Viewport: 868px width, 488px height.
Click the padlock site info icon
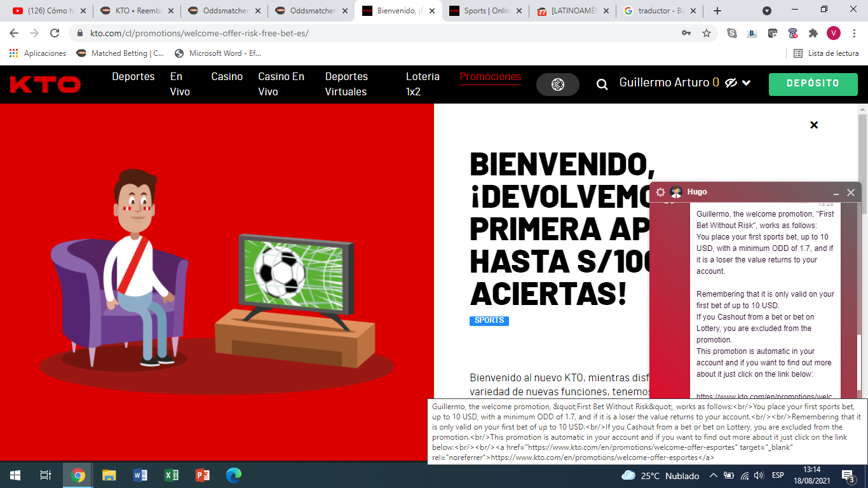80,33
